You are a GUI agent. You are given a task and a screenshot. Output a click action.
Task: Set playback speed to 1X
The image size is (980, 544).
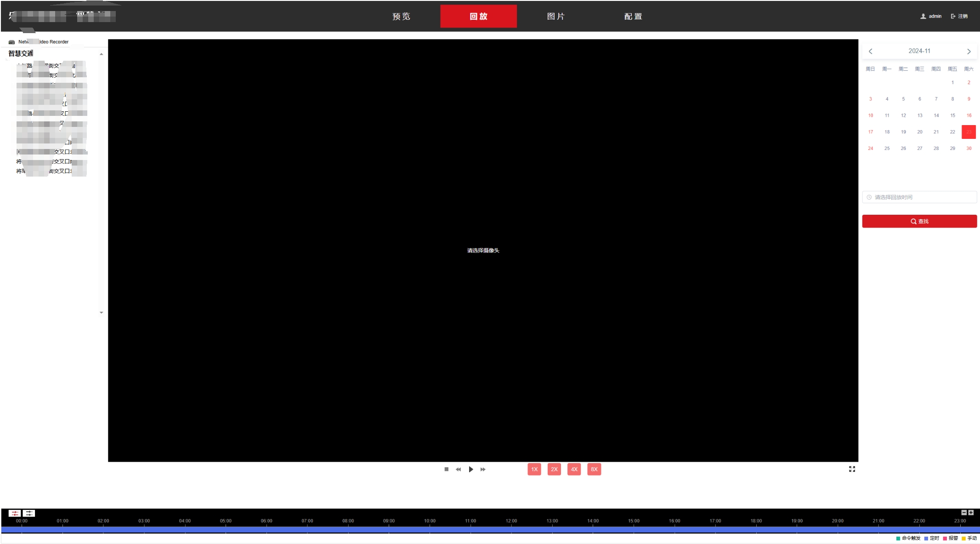point(534,469)
